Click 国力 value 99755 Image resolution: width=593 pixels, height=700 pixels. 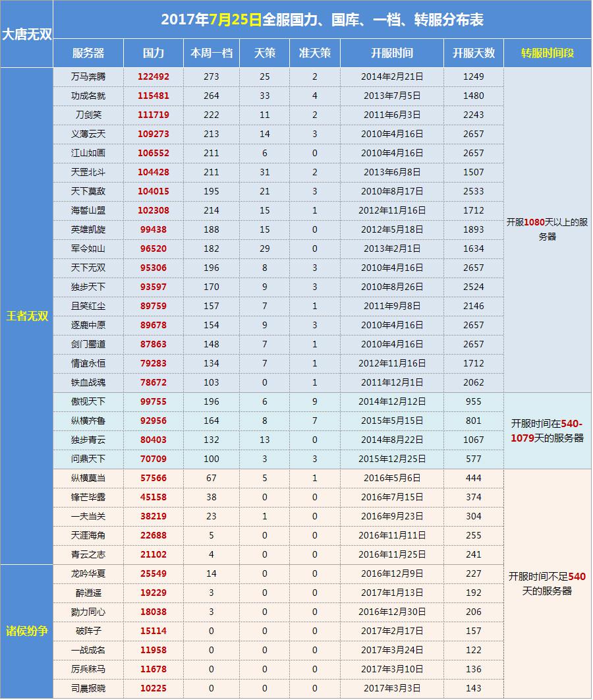point(154,402)
